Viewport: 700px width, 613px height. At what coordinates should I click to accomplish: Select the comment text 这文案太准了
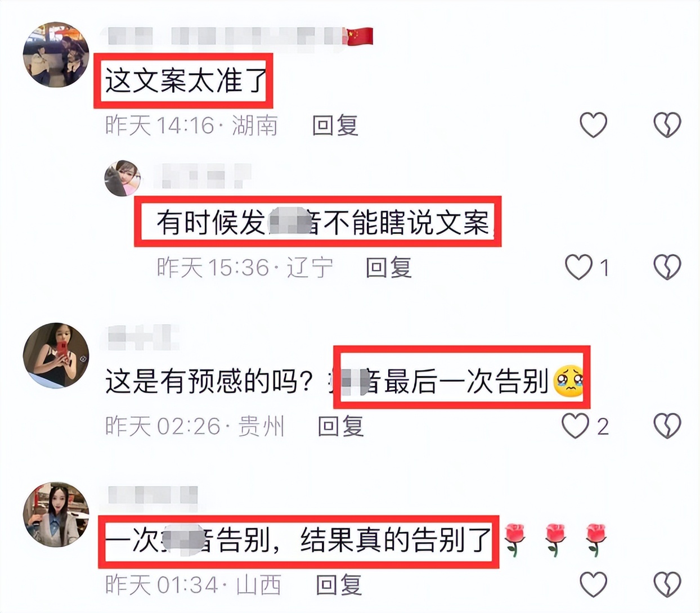coord(185,81)
